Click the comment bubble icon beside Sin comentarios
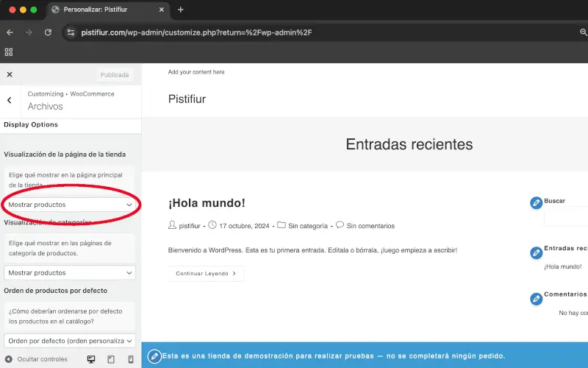The image size is (588, 368). (340, 224)
